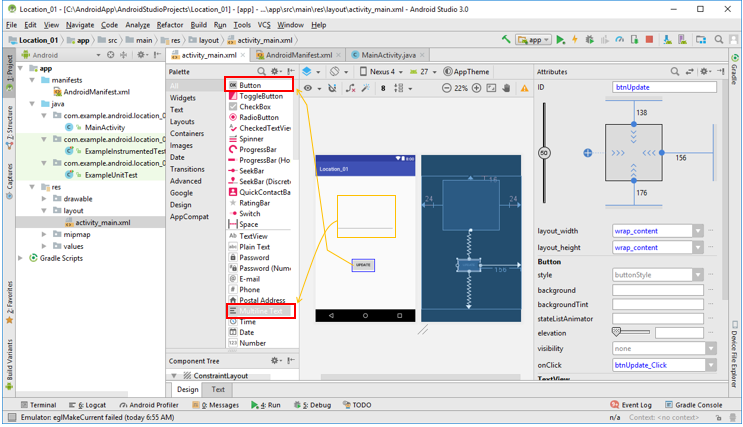Search the Palette with magnifier icon
The width and height of the screenshot is (743, 427).
point(262,72)
